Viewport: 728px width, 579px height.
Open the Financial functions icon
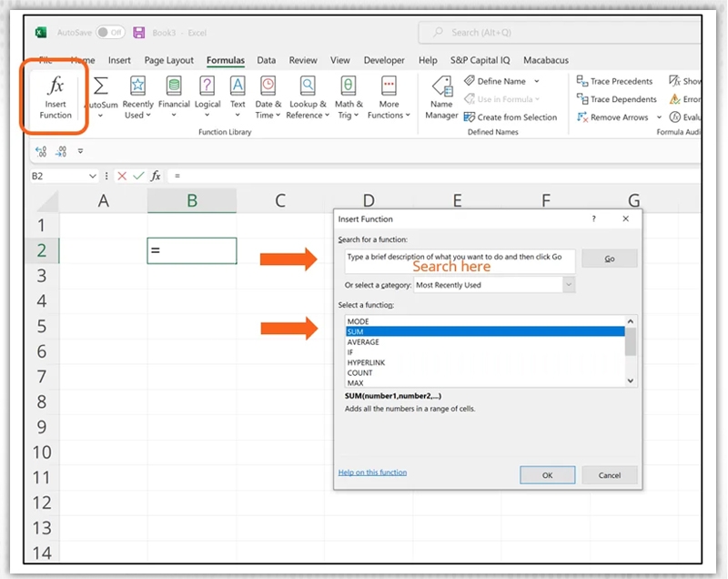(174, 87)
